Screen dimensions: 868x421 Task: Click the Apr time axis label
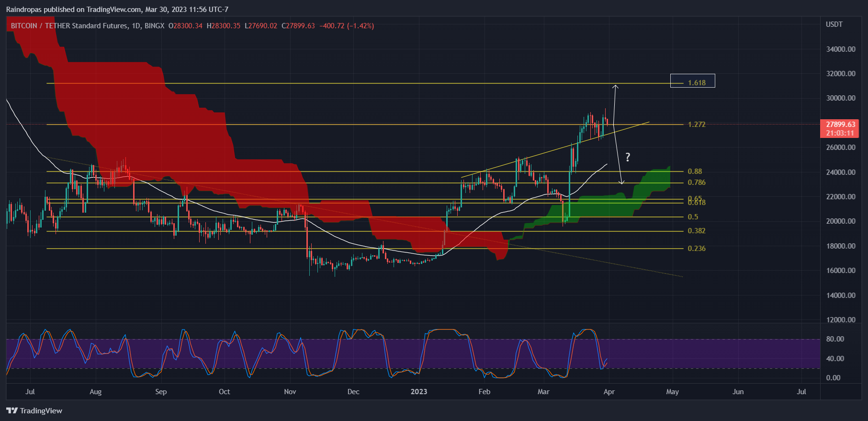point(609,392)
